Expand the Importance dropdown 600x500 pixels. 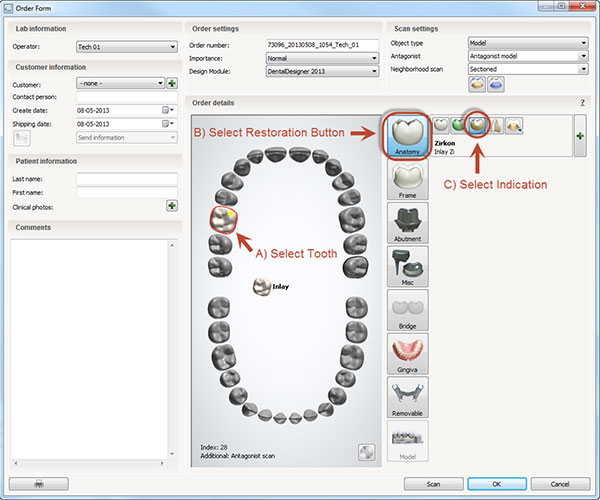(322, 58)
